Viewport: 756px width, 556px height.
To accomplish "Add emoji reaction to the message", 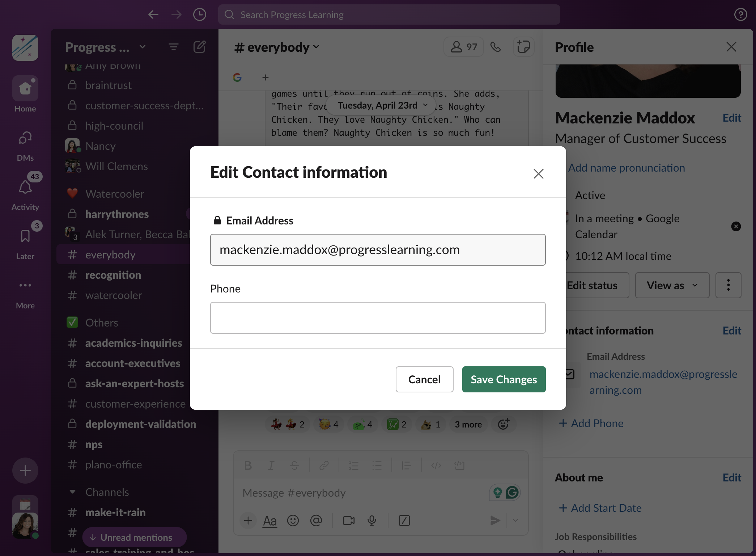I will coord(504,424).
